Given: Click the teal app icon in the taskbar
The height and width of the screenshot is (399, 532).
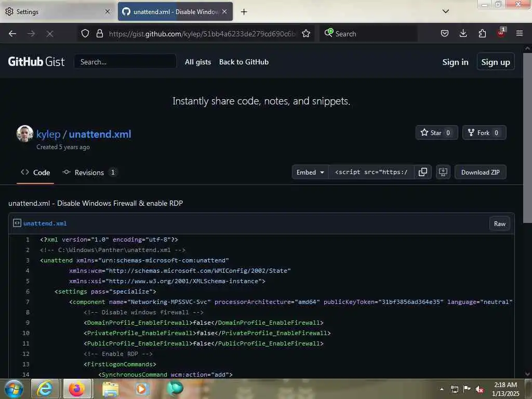Looking at the screenshot, I should pyautogui.click(x=175, y=388).
